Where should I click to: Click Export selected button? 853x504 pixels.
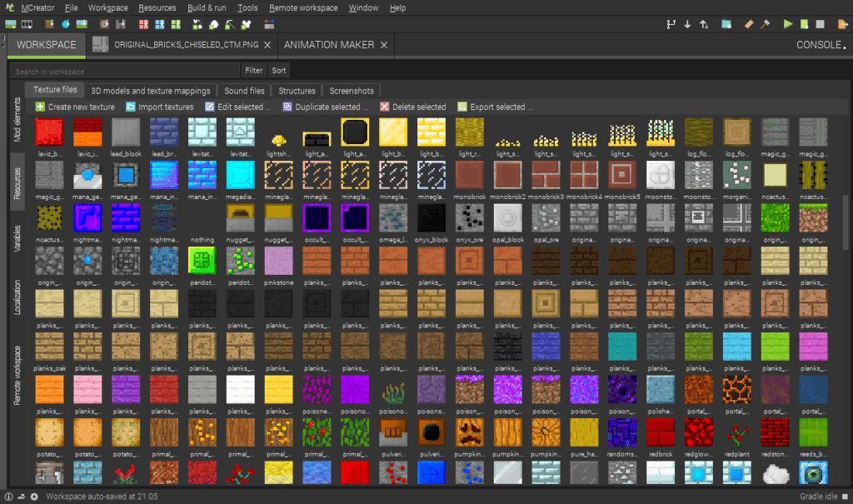[x=495, y=107]
